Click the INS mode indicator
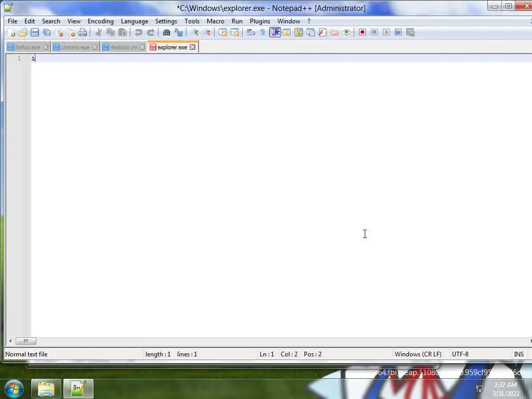532x399 pixels. tap(519, 354)
